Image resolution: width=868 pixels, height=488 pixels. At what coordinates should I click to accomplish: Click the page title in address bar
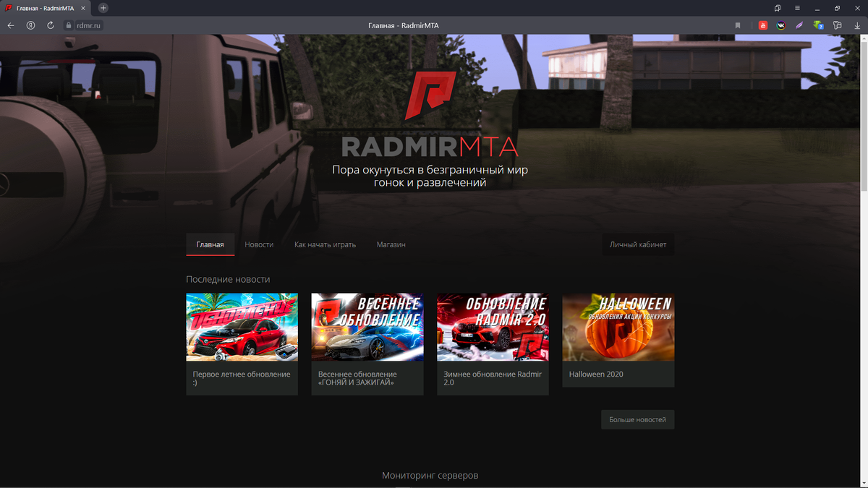click(403, 25)
